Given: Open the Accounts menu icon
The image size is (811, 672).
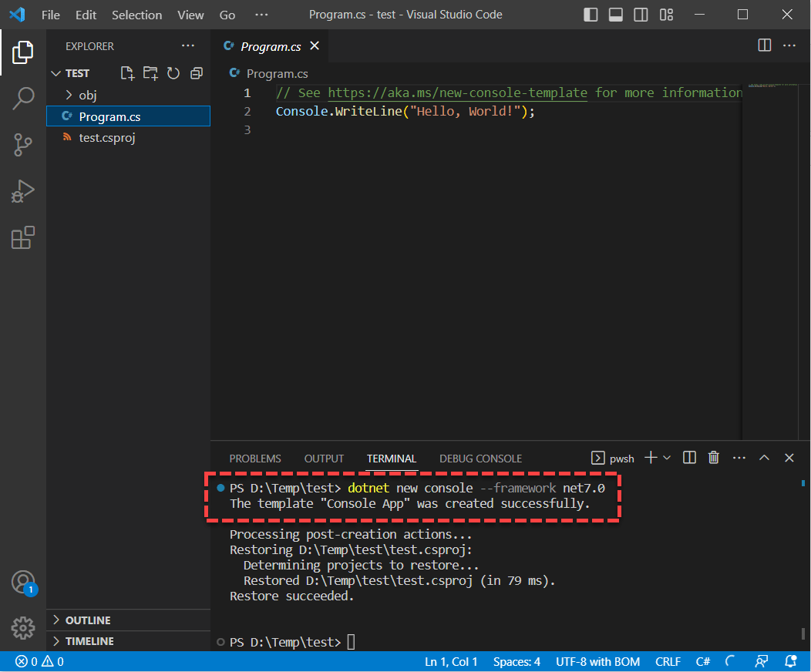Looking at the screenshot, I should point(24,583).
